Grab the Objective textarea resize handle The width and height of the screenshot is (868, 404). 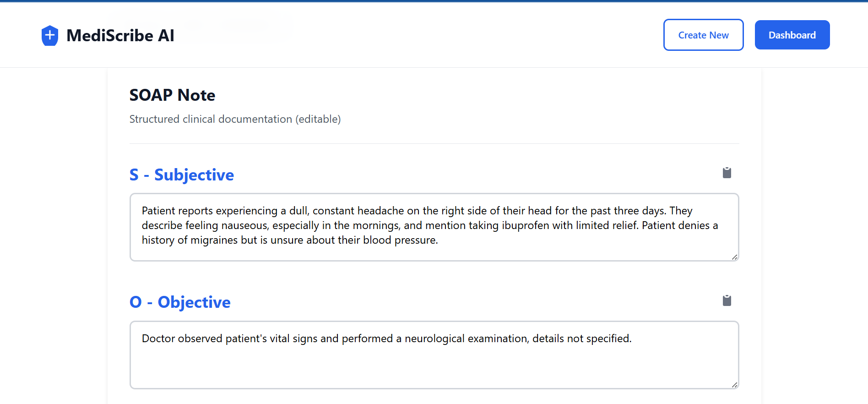click(x=734, y=385)
